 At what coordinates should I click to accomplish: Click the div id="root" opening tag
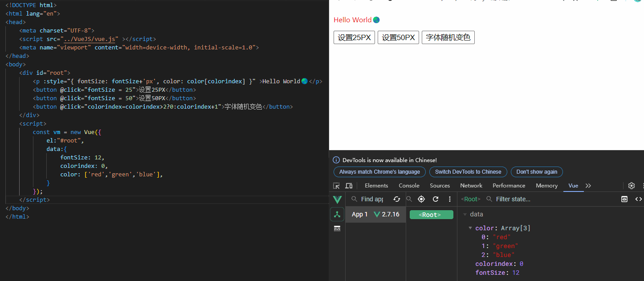(x=45, y=73)
